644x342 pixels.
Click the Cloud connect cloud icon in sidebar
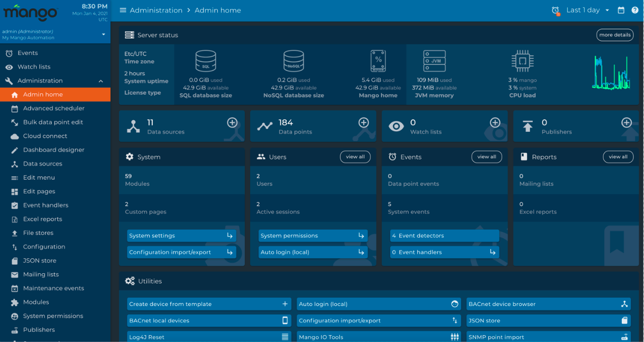coord(15,136)
